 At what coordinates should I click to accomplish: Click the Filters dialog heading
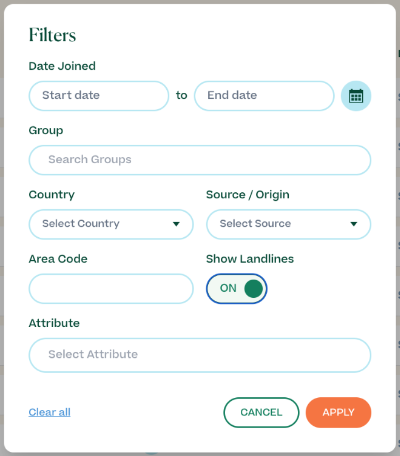point(52,35)
